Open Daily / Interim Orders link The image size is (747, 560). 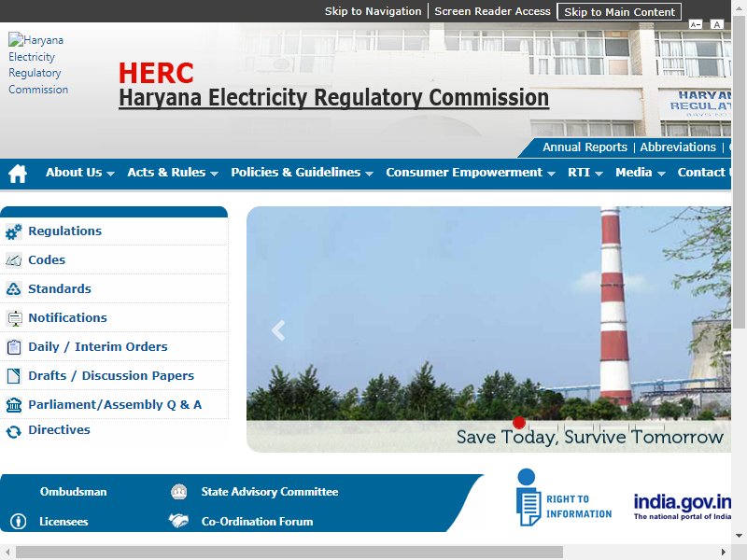98,347
